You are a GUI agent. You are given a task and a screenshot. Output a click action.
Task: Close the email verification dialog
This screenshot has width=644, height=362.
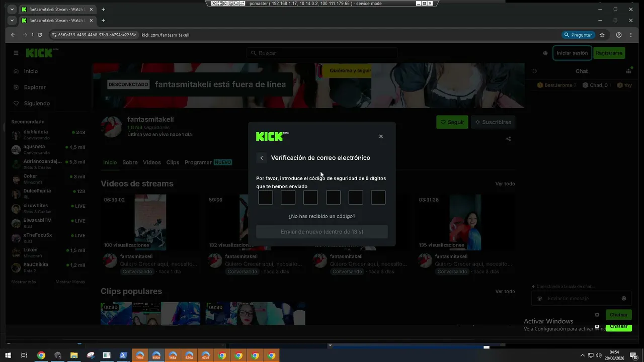point(381,136)
